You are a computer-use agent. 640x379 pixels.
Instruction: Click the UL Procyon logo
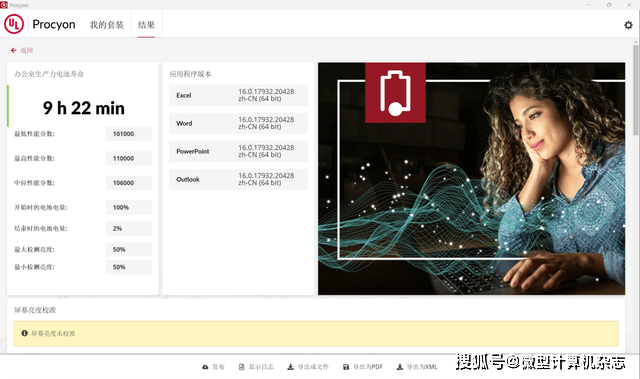pyautogui.click(x=40, y=24)
